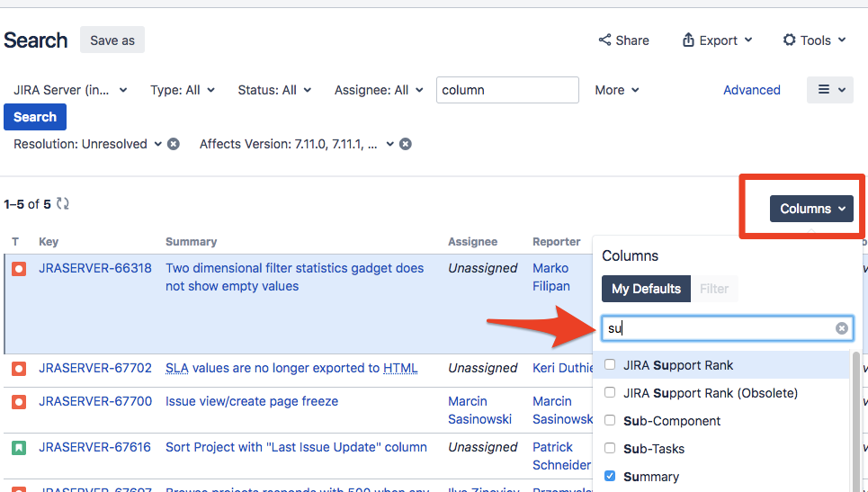Remove the Resolution: Unresolved criterion
868x492 pixels.
point(174,144)
